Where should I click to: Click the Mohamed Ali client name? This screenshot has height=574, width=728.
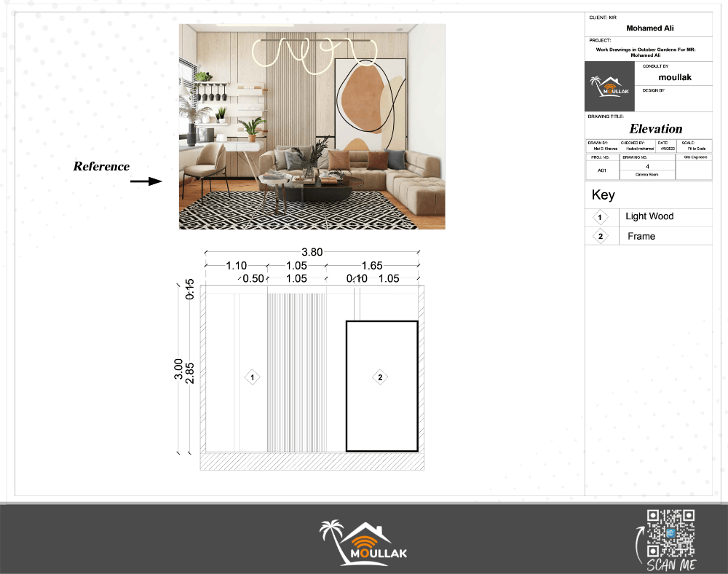coord(649,28)
